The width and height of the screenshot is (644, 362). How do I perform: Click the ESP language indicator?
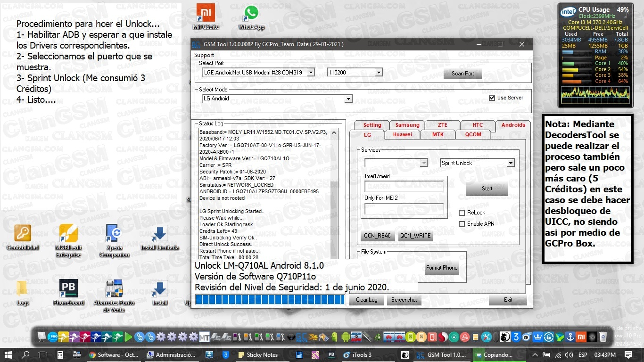pyautogui.click(x=583, y=354)
